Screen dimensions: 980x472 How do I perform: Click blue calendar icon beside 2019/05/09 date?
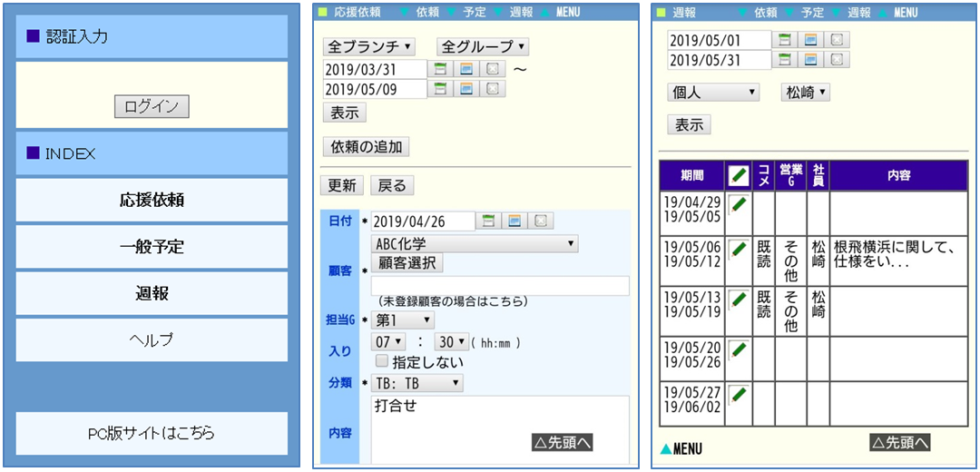466,89
